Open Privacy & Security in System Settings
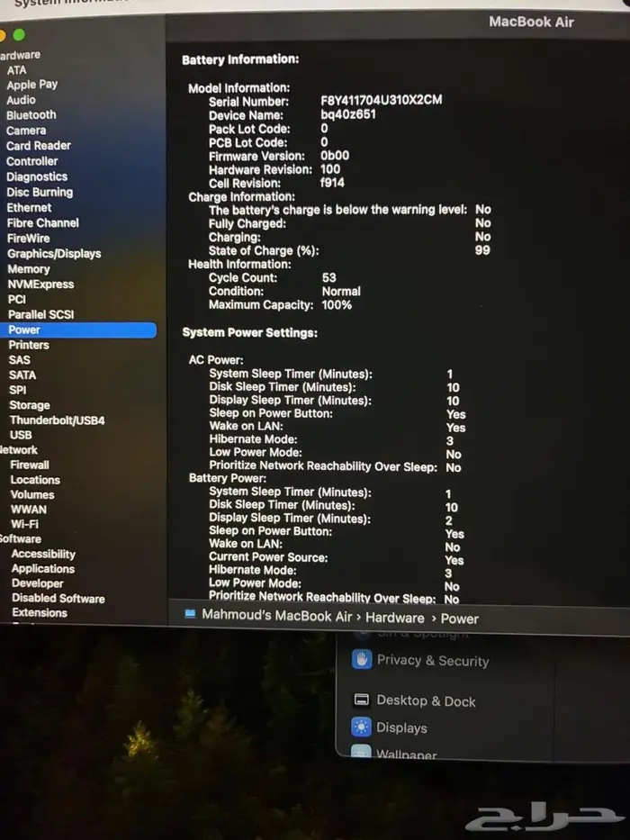The width and height of the screenshot is (630, 840). click(x=433, y=661)
